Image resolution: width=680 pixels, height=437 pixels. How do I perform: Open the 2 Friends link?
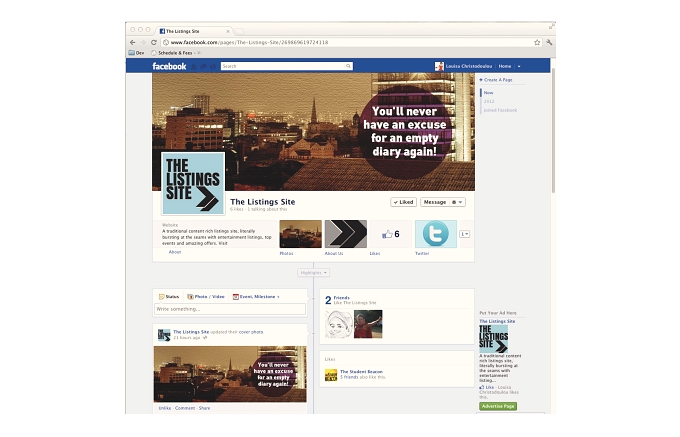click(337, 299)
